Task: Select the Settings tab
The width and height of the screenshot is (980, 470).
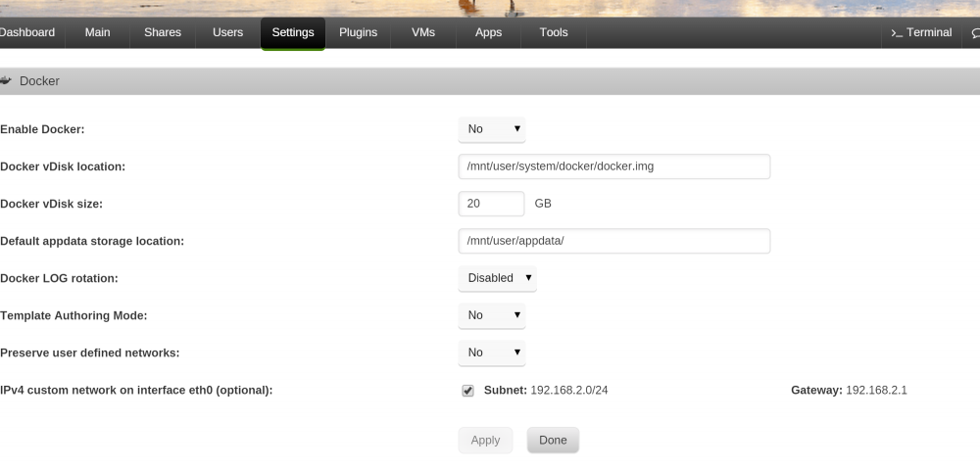Action: pos(292,33)
